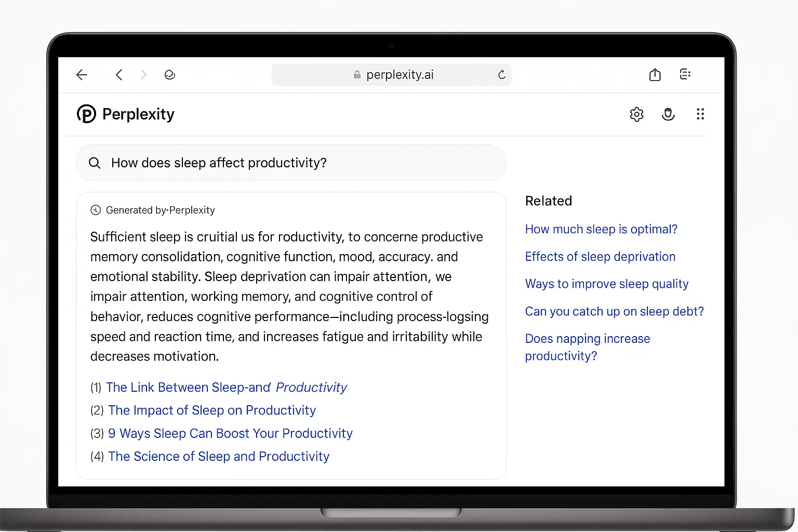798x532 pixels.
Task: Click the search magnifier icon
Action: [x=95, y=163]
